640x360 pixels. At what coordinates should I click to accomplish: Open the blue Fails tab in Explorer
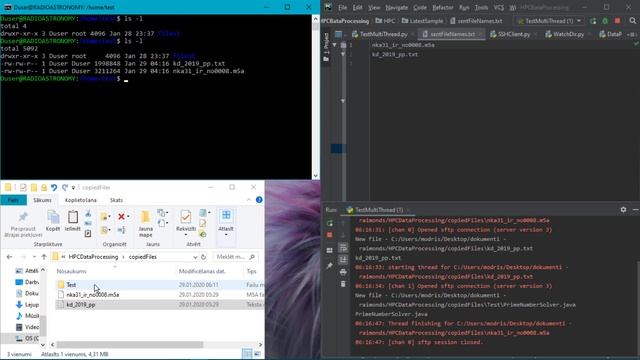pos(13,200)
